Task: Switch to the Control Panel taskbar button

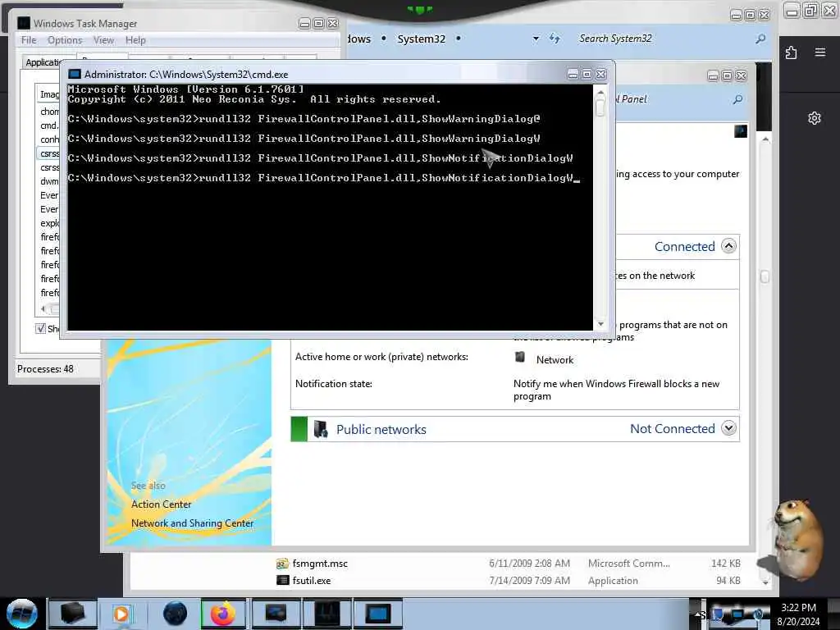Action: (276, 614)
